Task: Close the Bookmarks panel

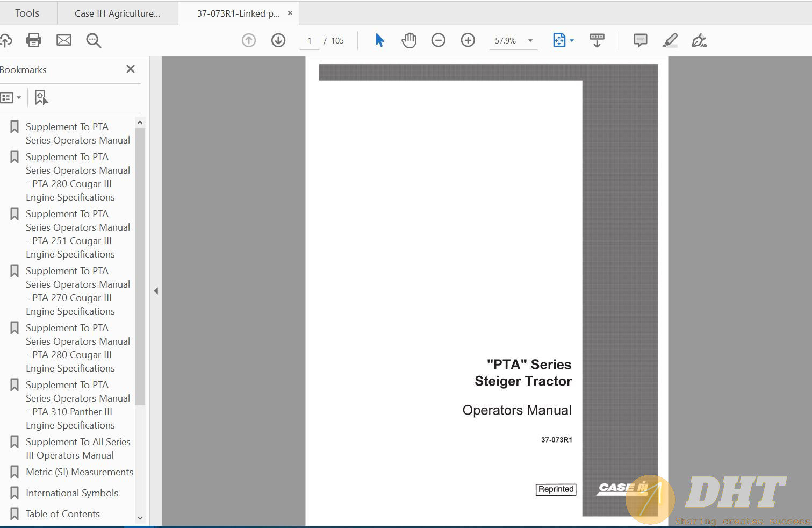Action: 131,69
